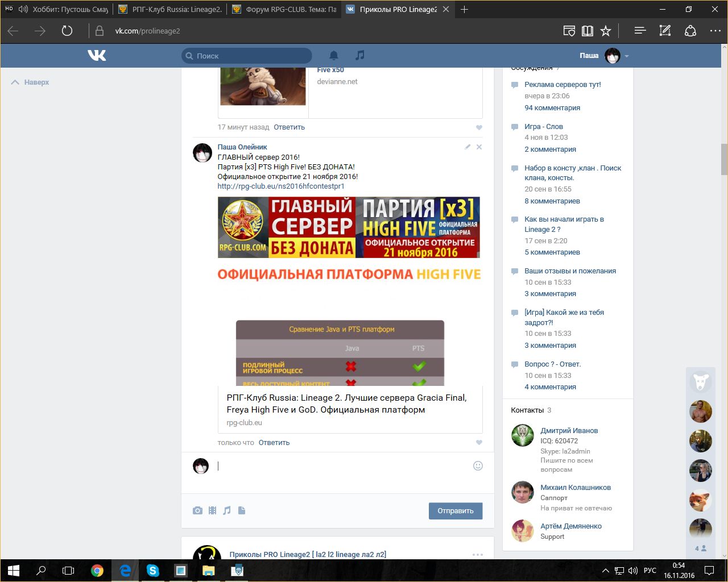
Task: Open Skype from the taskbar
Action: coord(152,571)
